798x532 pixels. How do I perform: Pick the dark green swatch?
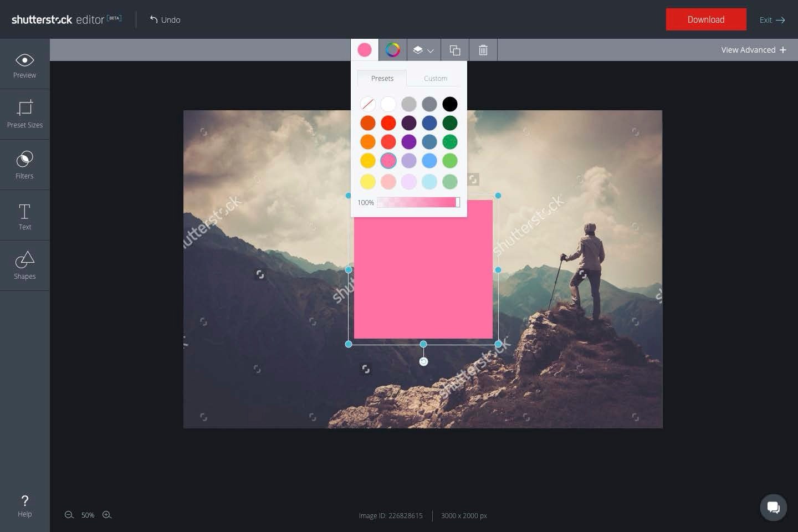450,123
